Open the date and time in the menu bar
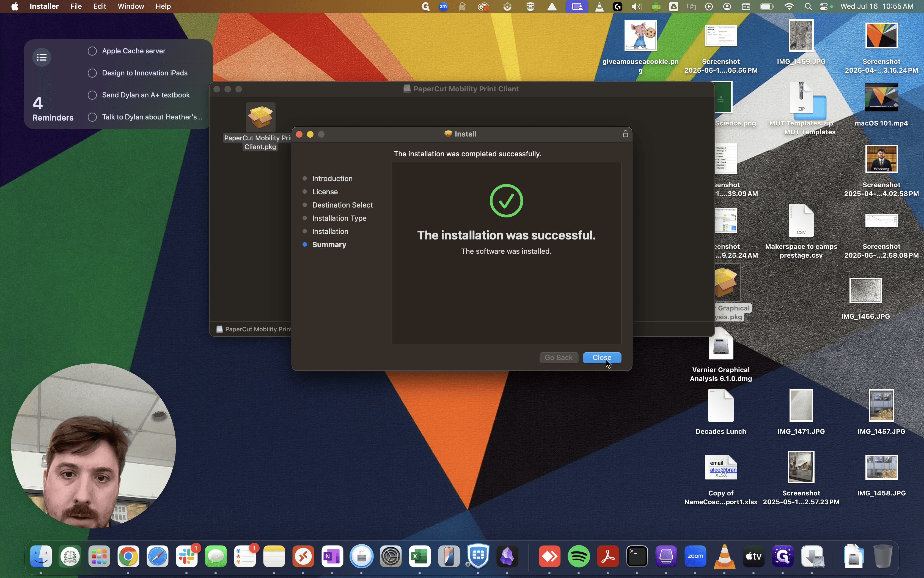Viewport: 924px width, 578px height. (x=877, y=7)
